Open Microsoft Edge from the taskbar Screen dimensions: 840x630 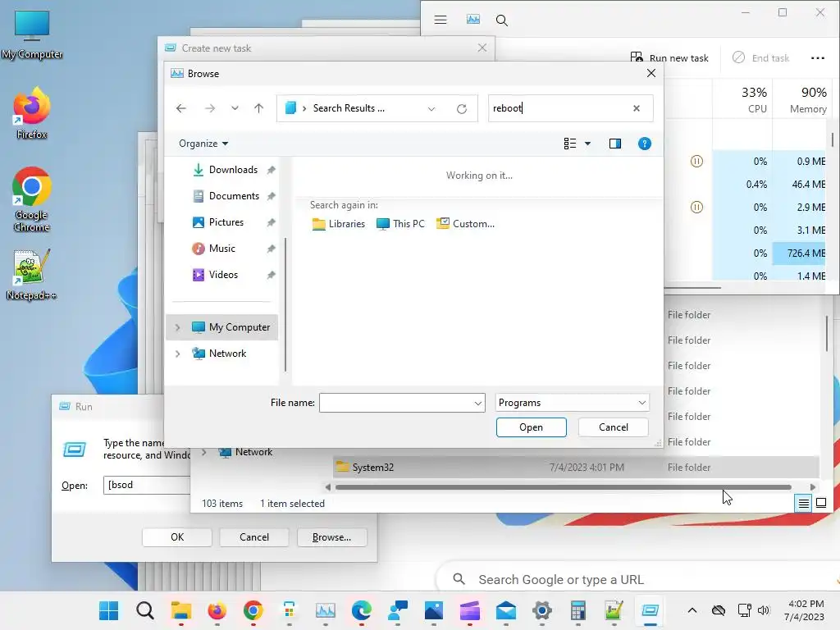pyautogui.click(x=362, y=610)
